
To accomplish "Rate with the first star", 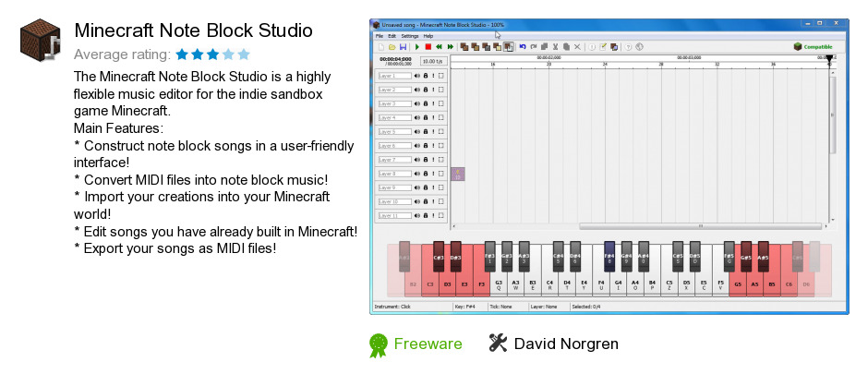I will tap(182, 54).
